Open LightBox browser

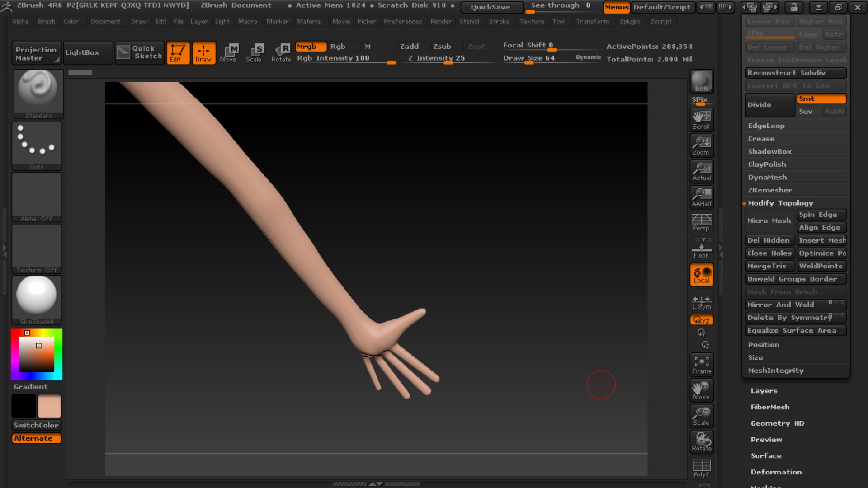(88, 53)
